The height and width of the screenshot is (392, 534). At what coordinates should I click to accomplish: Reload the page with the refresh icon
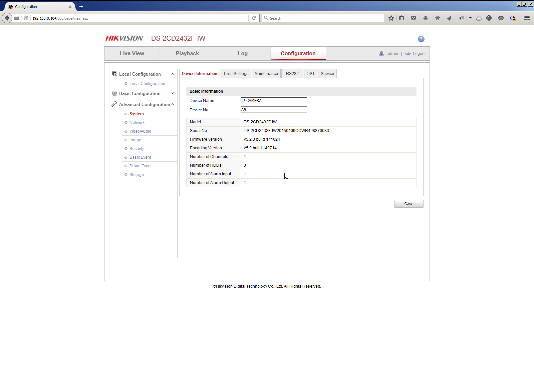tap(254, 18)
